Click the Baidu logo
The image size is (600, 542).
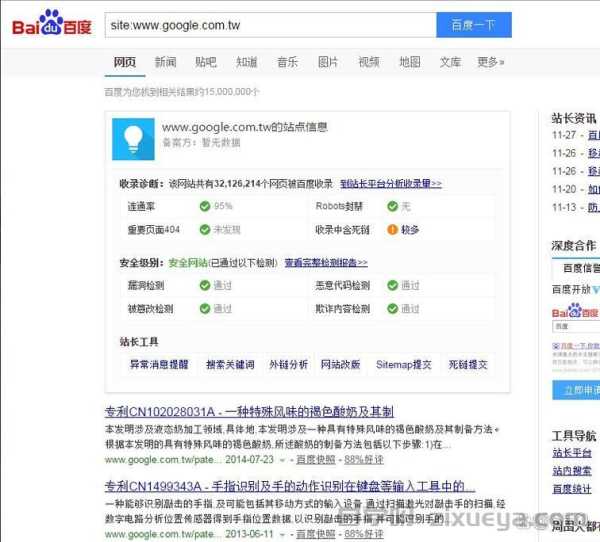point(52,23)
